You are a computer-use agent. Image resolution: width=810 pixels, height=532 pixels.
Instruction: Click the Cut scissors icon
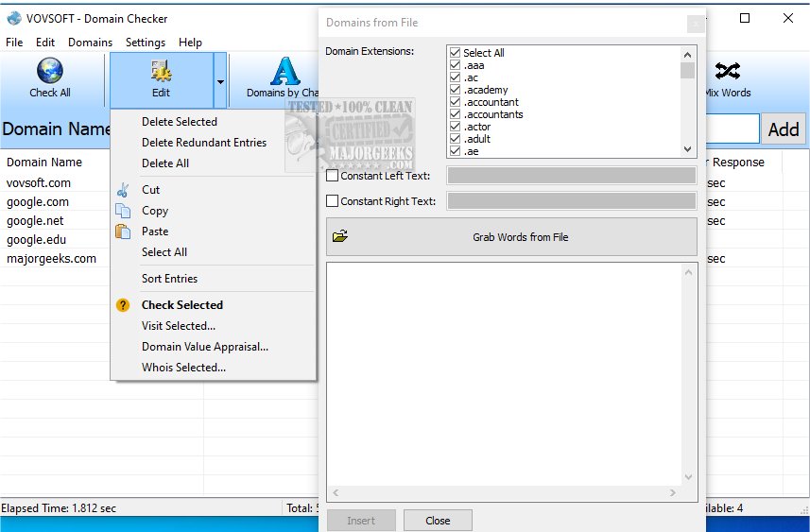[123, 190]
